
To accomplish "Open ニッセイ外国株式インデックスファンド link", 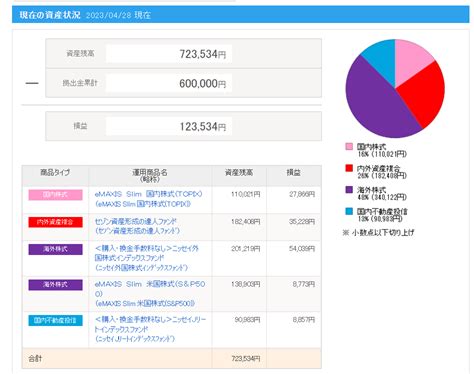I will 146,258.
